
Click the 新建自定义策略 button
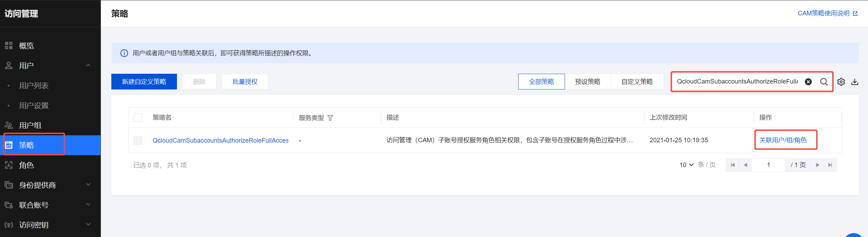tap(144, 81)
